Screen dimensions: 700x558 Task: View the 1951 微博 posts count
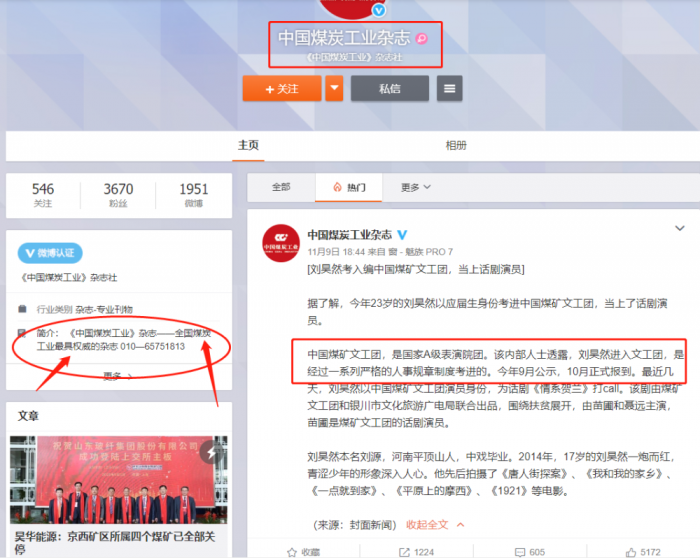click(194, 195)
